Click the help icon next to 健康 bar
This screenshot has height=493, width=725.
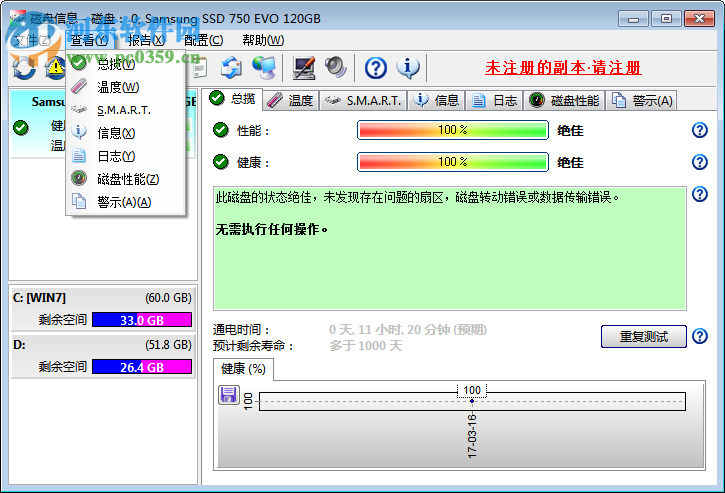click(x=700, y=162)
